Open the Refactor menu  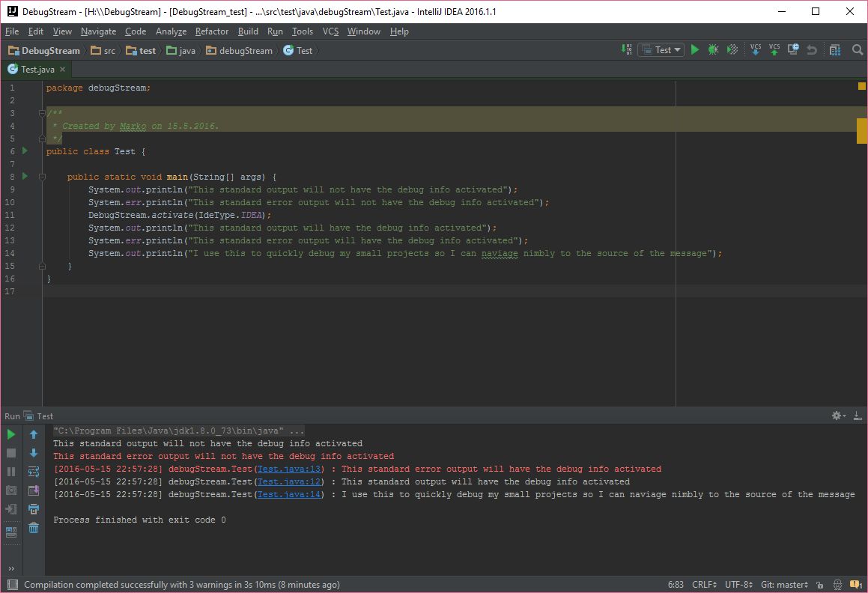tap(211, 31)
